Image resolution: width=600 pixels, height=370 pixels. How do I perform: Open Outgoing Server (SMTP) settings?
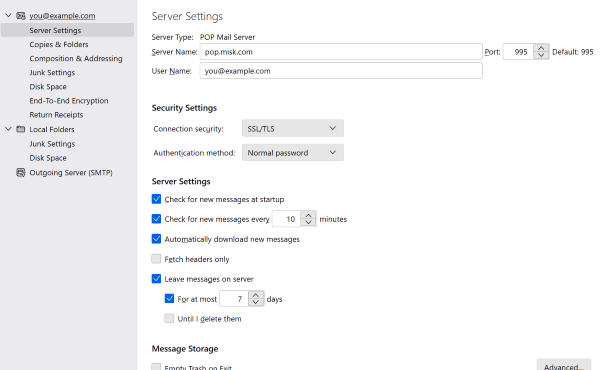71,173
